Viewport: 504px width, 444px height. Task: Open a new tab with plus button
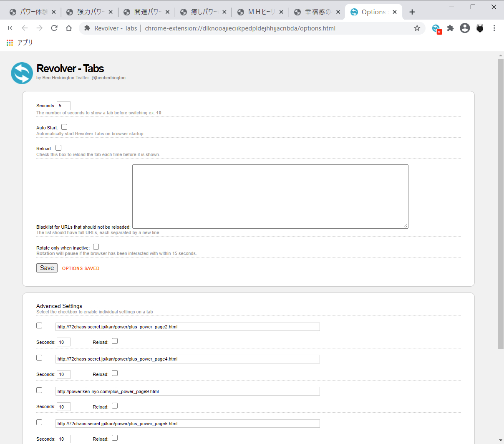pos(412,12)
